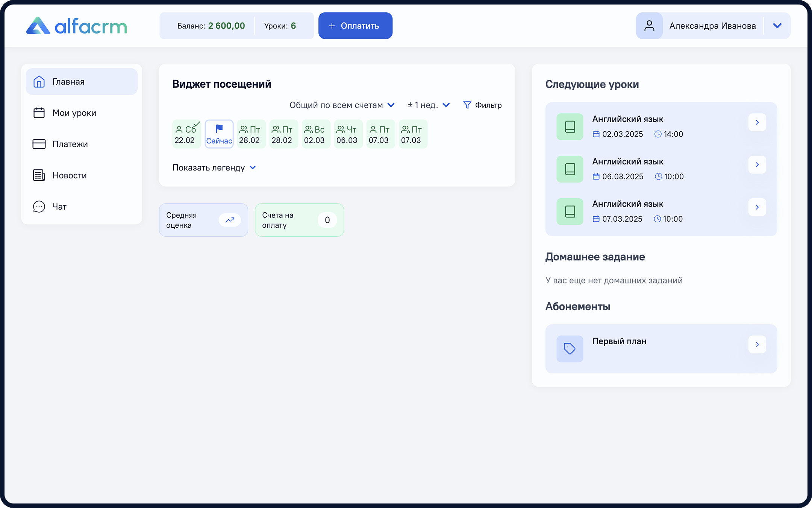The width and height of the screenshot is (812, 508).
Task: Go to Главная menu item
Action: (82, 82)
